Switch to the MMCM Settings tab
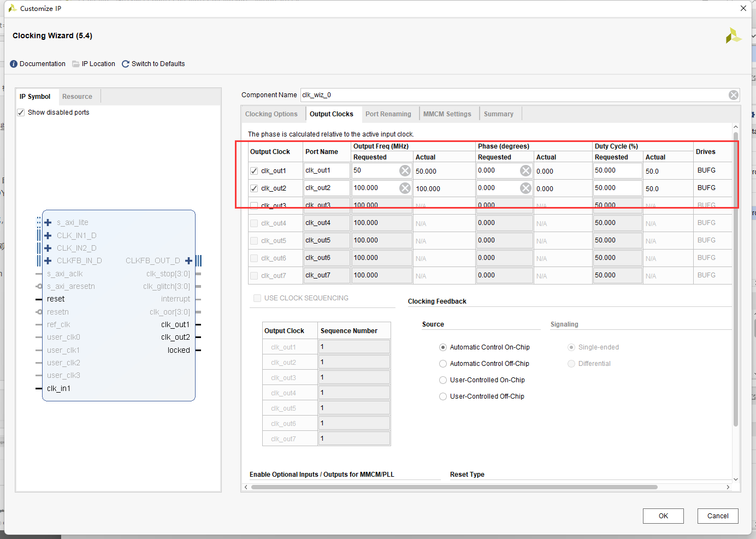The width and height of the screenshot is (756, 539). pos(447,114)
